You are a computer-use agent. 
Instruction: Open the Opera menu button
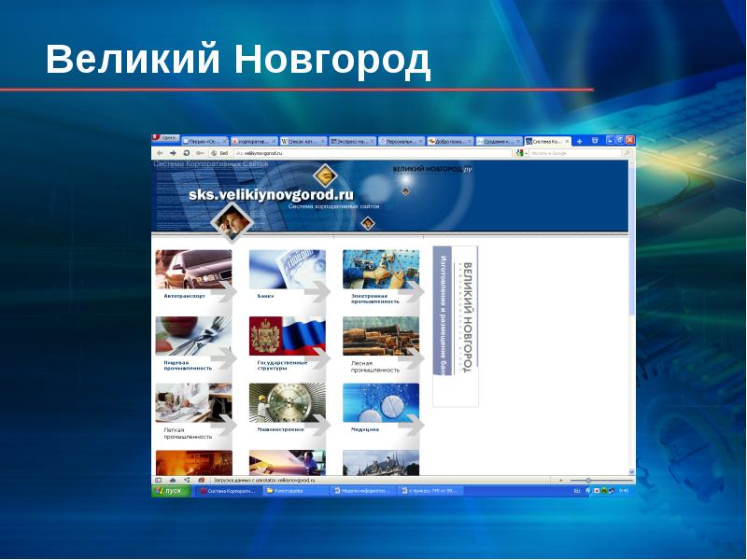[x=166, y=138]
